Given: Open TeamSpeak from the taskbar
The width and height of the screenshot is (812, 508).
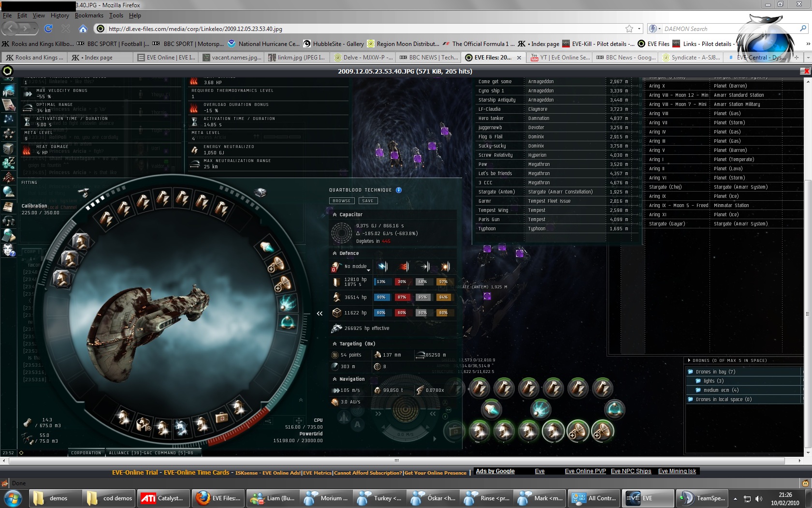Looking at the screenshot, I should (702, 498).
